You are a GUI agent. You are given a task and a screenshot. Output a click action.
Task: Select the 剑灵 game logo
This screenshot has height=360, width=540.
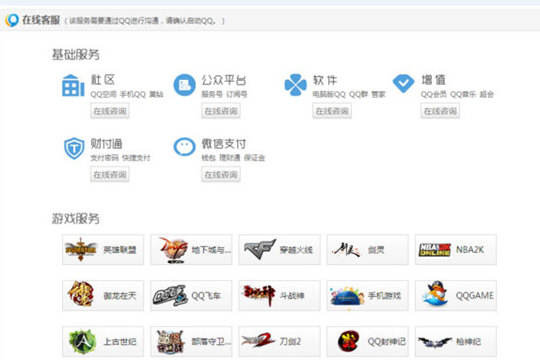pyautogui.click(x=347, y=250)
